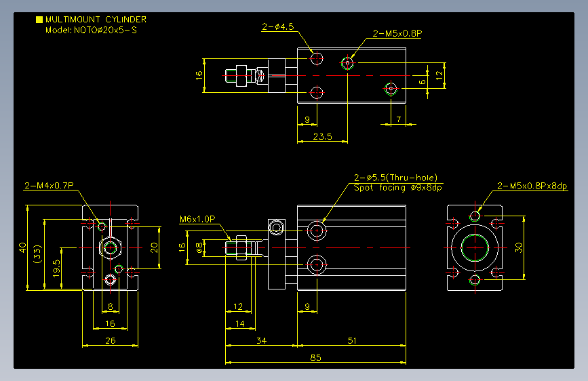
Task: Select the 2-M4x0.7P thread callout
Action: tap(49, 186)
